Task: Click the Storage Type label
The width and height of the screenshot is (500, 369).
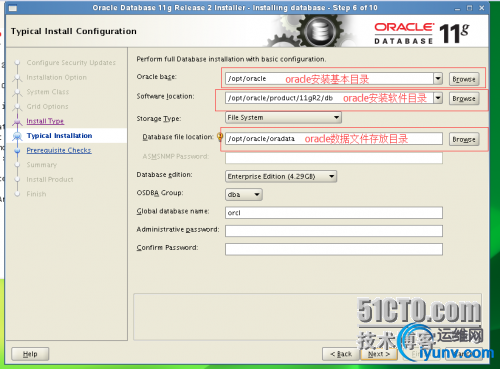Action: [159, 119]
